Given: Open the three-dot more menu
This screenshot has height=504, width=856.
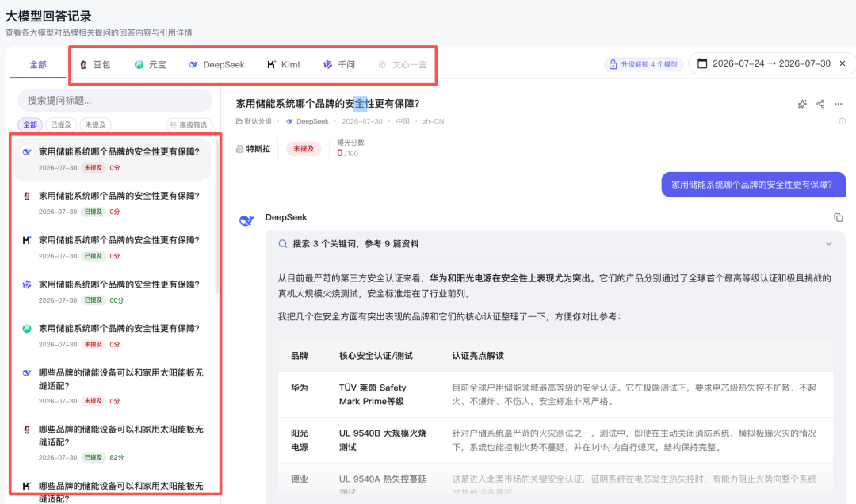Looking at the screenshot, I should click(x=839, y=104).
